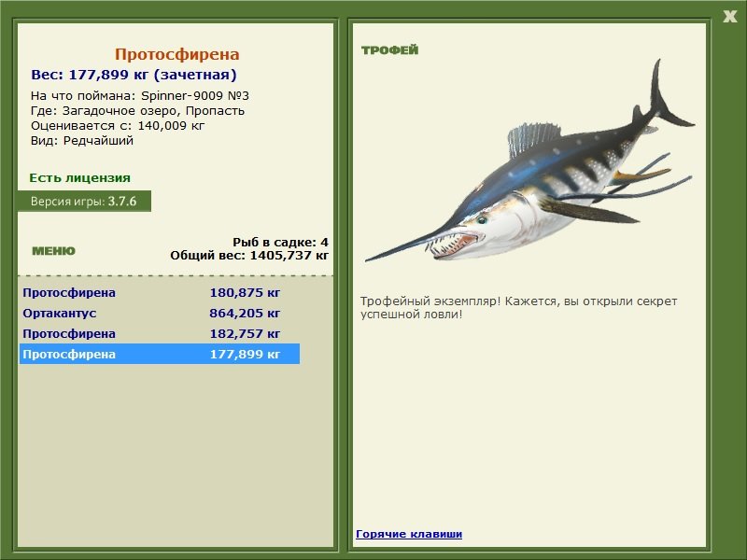Click the Вид: Редчайший rarity line
This screenshot has height=560, width=747.
coord(82,141)
